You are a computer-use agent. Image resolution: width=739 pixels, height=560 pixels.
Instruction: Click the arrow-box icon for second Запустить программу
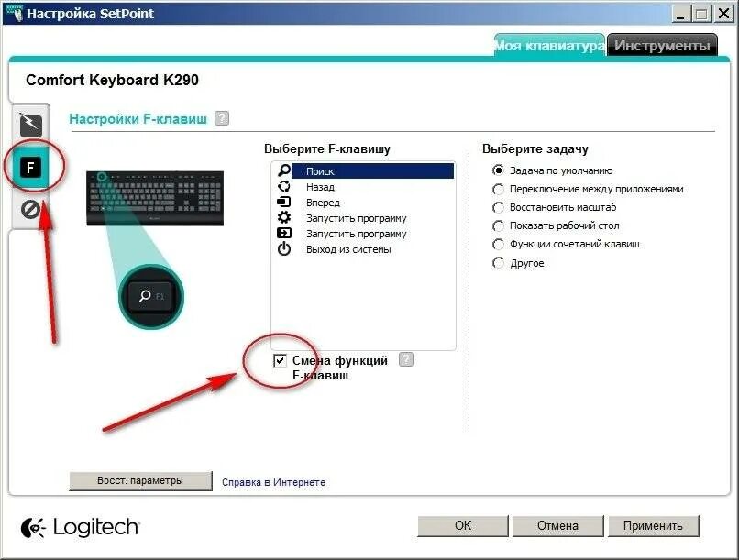(283, 233)
